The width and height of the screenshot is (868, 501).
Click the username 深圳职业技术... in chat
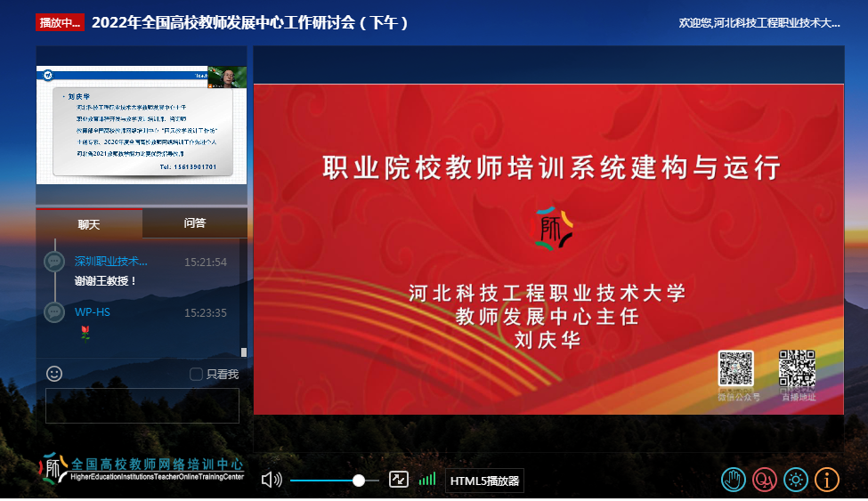[111, 262]
